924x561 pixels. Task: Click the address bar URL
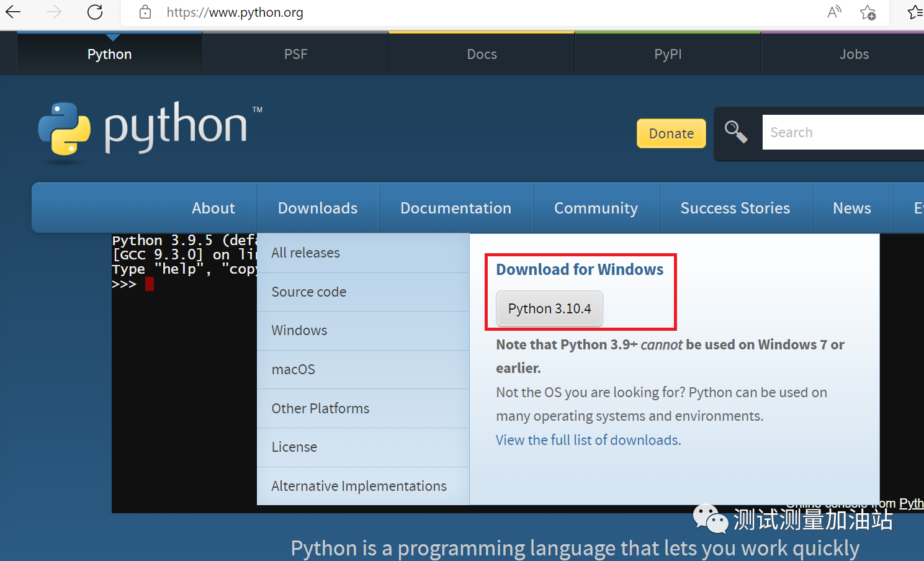pos(235,12)
